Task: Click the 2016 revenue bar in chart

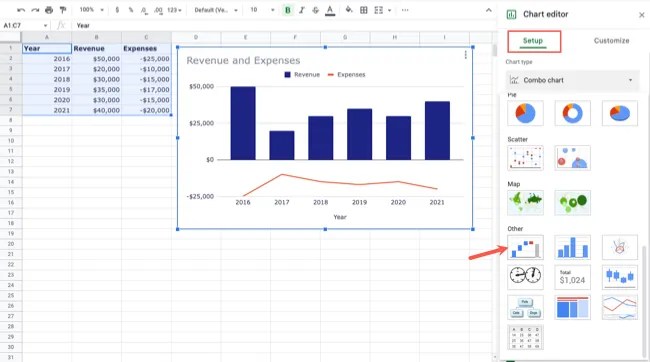Action: (x=243, y=123)
